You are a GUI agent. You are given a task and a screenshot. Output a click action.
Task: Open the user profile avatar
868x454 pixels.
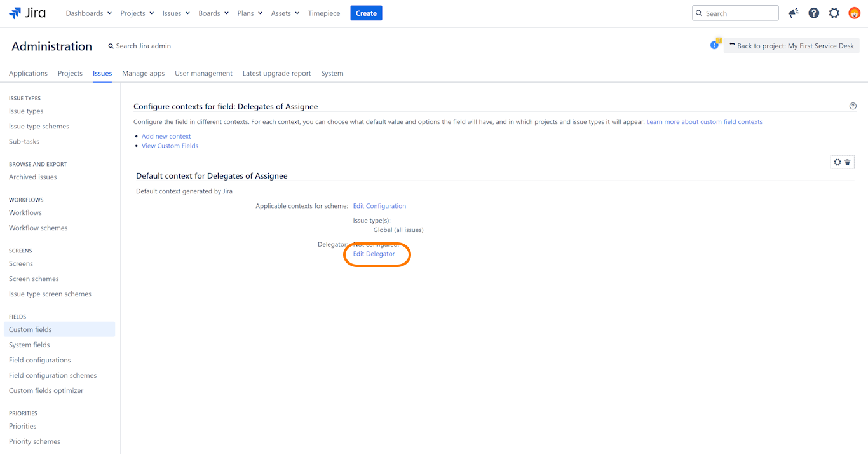[x=854, y=13]
